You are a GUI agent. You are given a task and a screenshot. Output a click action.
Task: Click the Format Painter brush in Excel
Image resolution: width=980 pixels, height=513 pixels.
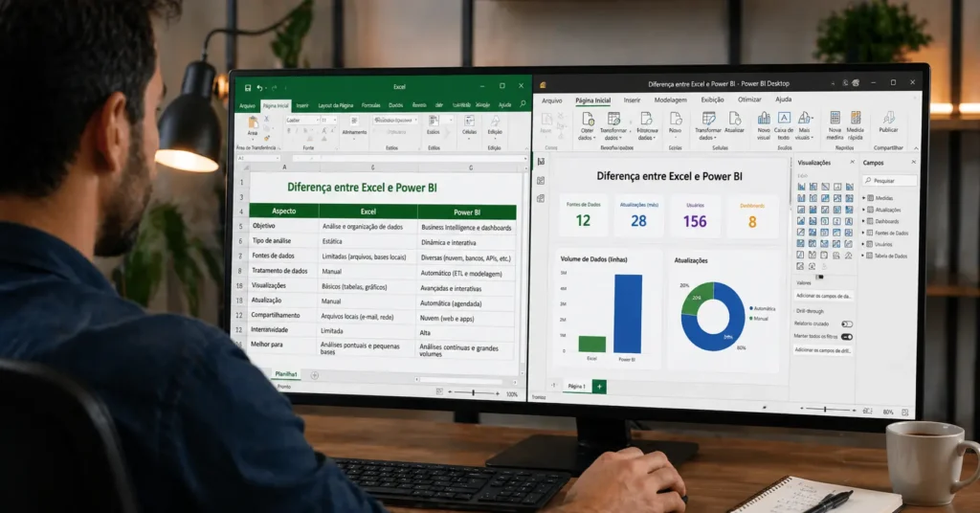[266, 137]
